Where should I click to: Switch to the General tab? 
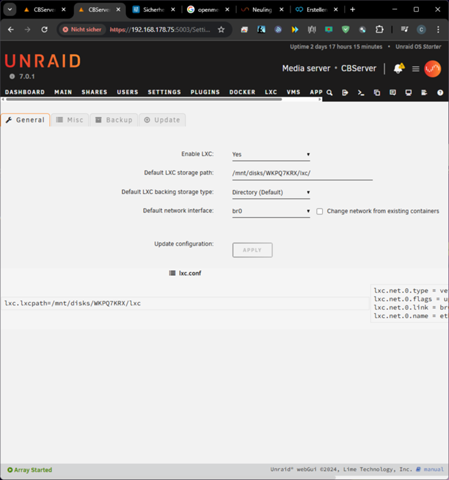[25, 120]
